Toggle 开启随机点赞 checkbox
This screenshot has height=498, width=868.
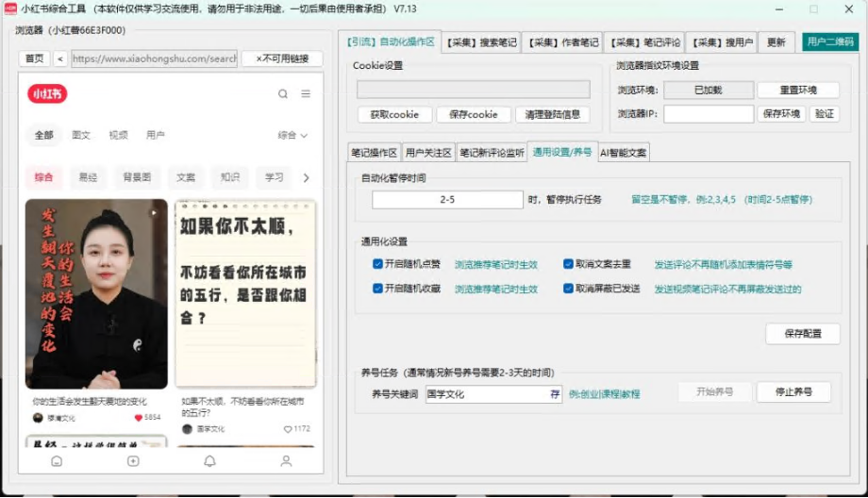click(377, 264)
